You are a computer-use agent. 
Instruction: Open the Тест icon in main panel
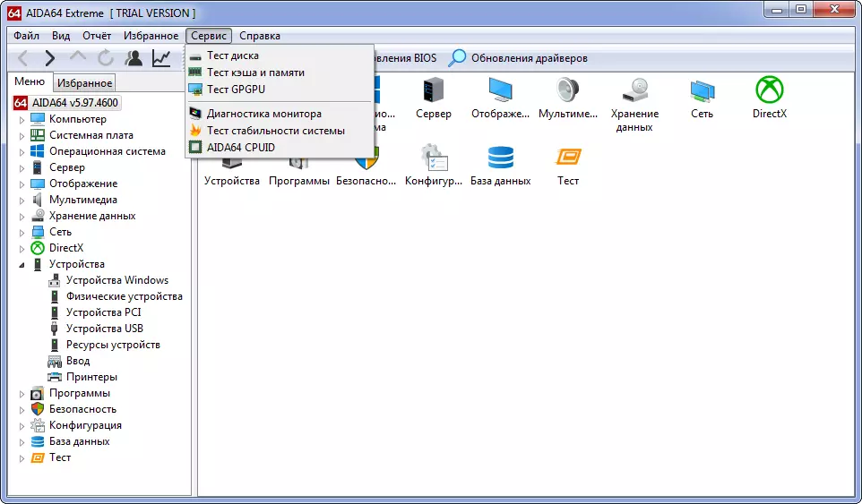pos(568,158)
